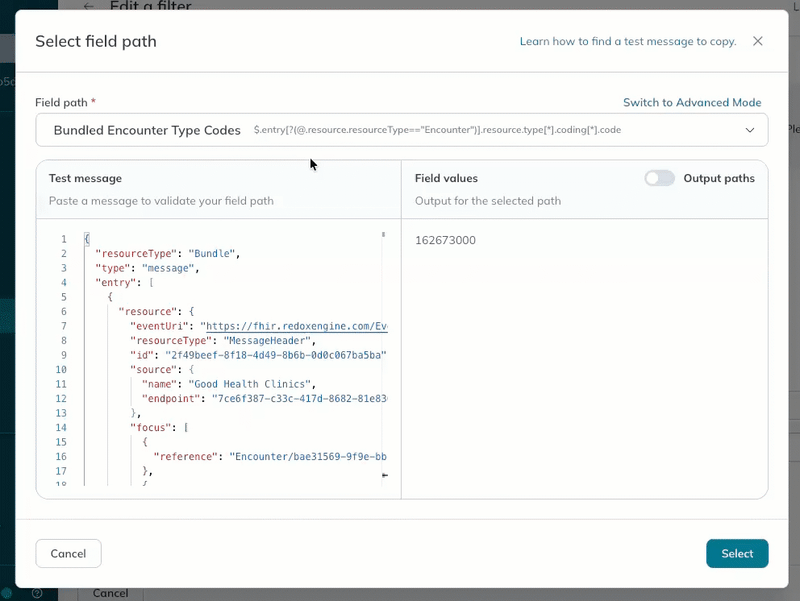Click the "resourceType": "Bundle" line
Screen dimensions: 800x601
click(167, 254)
